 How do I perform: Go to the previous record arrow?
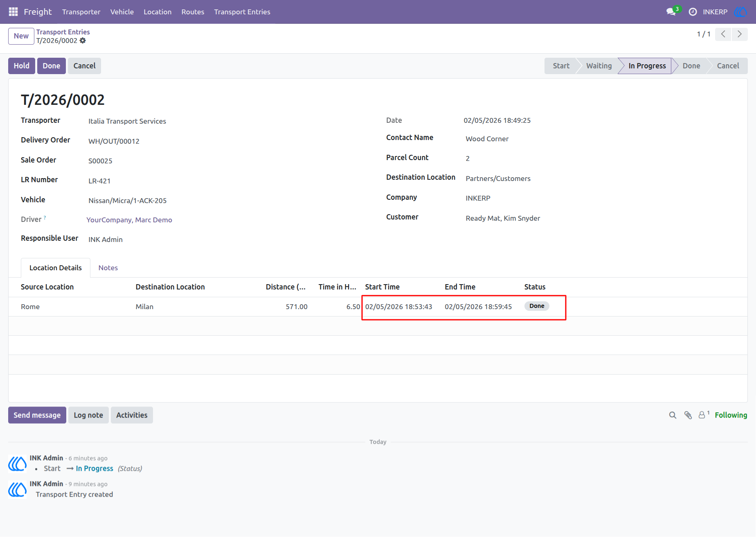point(723,34)
